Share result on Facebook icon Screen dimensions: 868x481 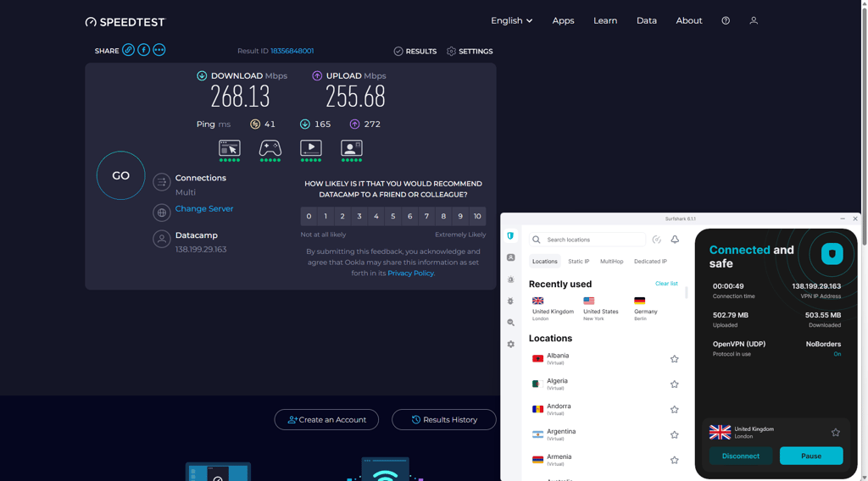click(143, 50)
